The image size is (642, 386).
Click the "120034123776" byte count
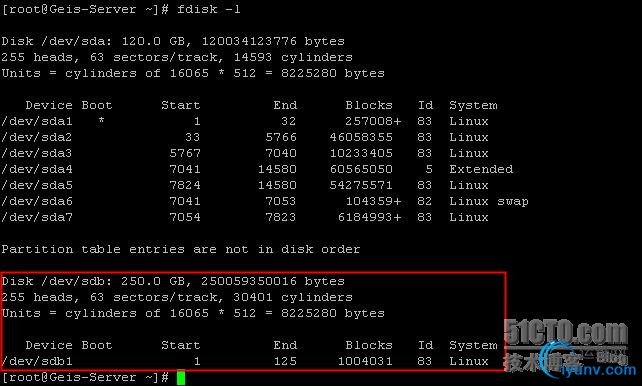pyautogui.click(x=249, y=41)
